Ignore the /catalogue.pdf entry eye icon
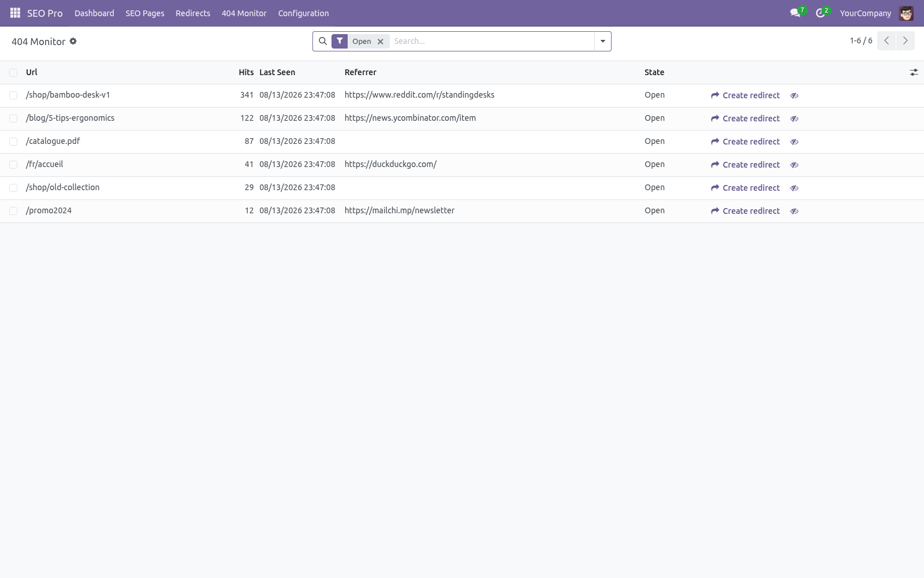Viewport: 924px width, 578px height. click(794, 142)
